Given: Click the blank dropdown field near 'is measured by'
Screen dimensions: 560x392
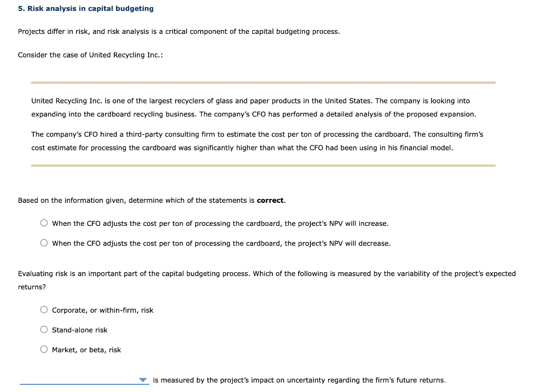Looking at the screenshot, I should [x=77, y=379].
